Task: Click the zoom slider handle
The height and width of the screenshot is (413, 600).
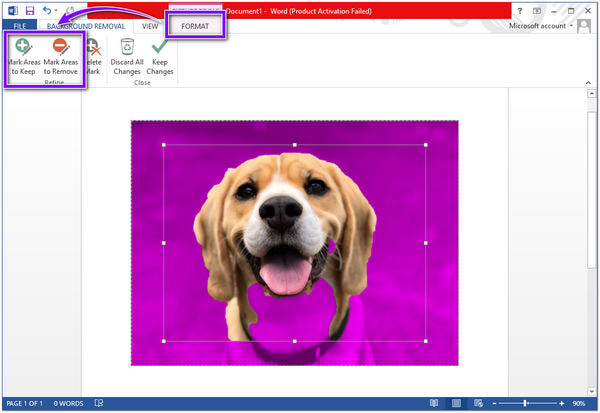Action: [525, 403]
